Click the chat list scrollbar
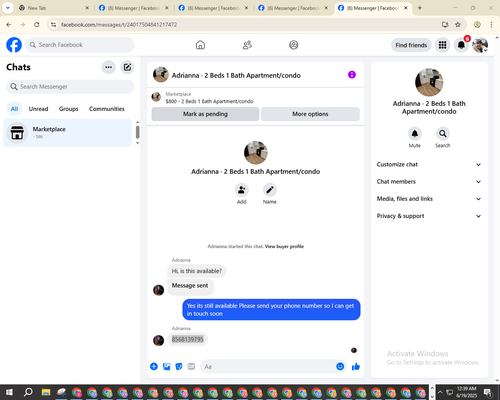The image size is (500, 400). 137,133
